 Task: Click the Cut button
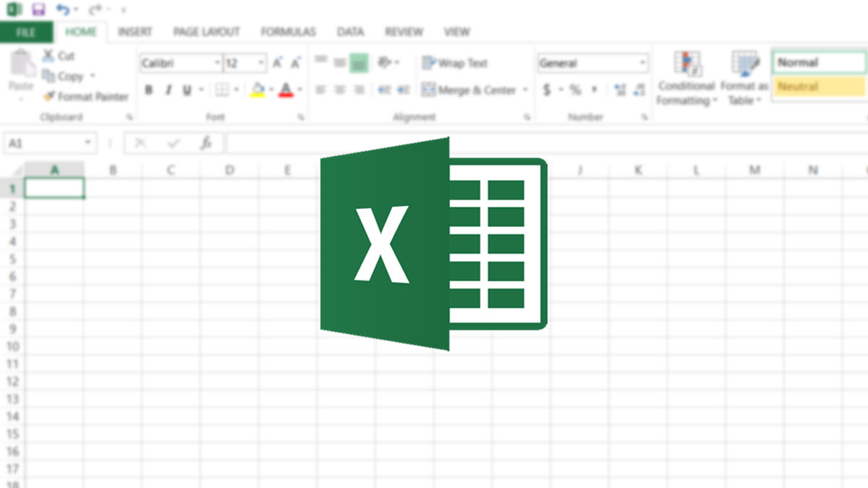(59, 56)
